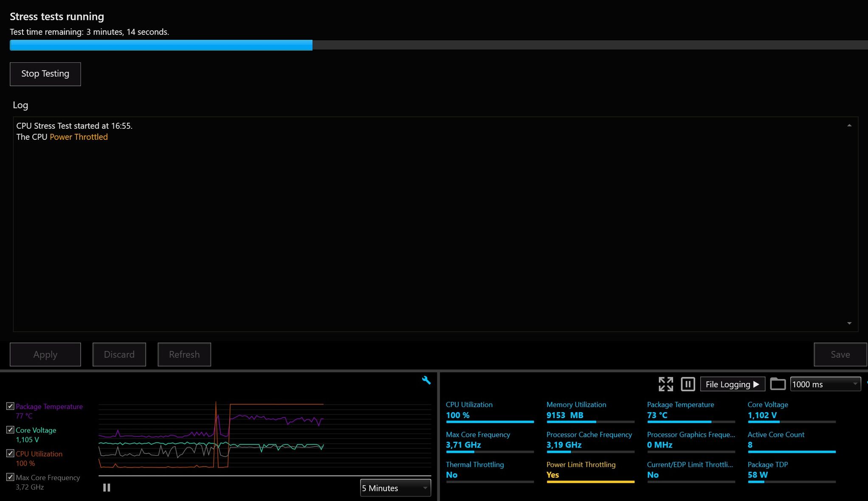This screenshot has width=868, height=501.
Task: Expand the 1000 ms polling interval dropdown
Action: [825, 384]
